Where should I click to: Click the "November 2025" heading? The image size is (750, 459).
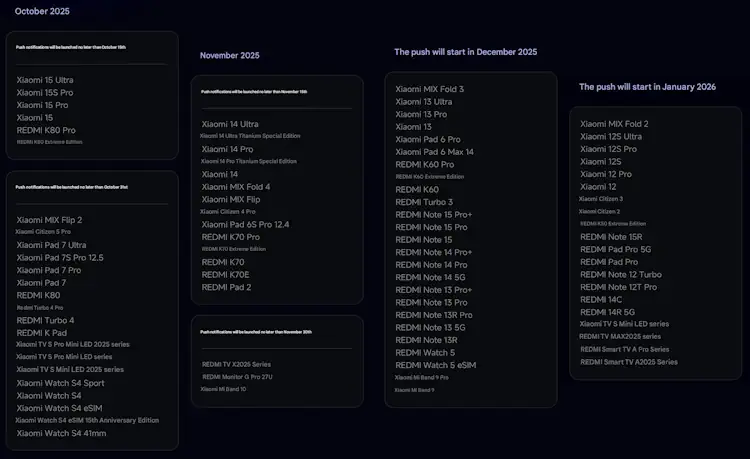click(x=230, y=55)
